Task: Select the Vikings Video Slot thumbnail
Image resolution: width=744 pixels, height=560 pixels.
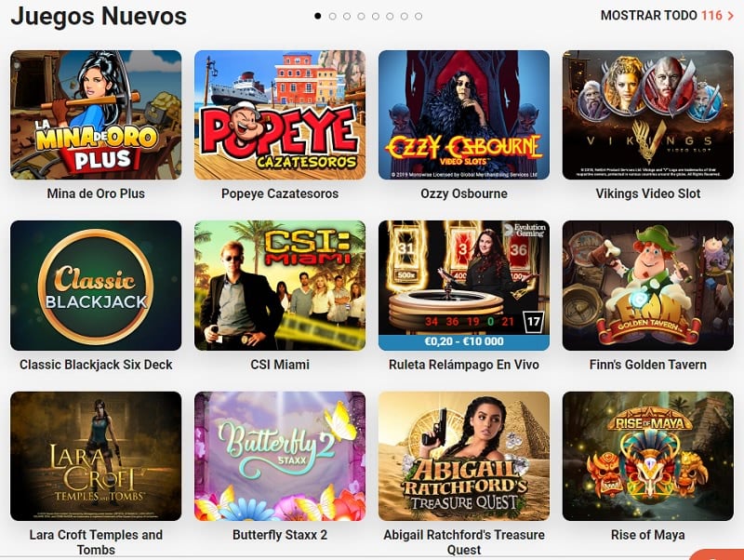Action: (648, 114)
